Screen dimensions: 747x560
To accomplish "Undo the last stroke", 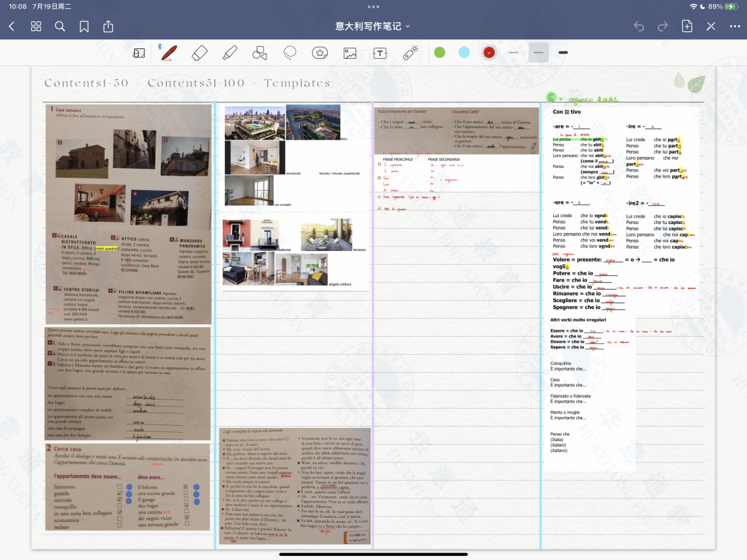I will point(639,27).
